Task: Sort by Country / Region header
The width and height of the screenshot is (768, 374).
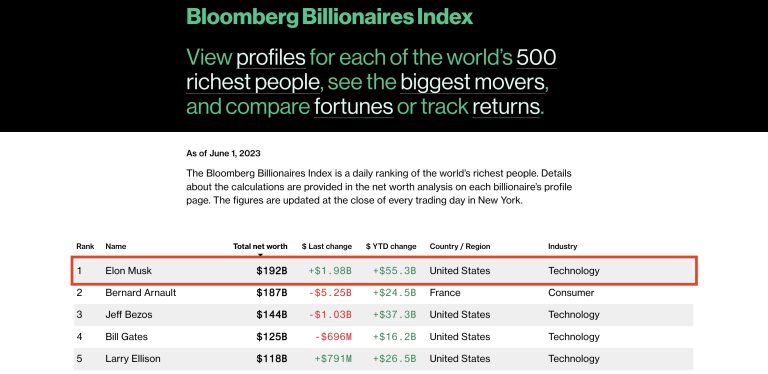Action: click(460, 246)
